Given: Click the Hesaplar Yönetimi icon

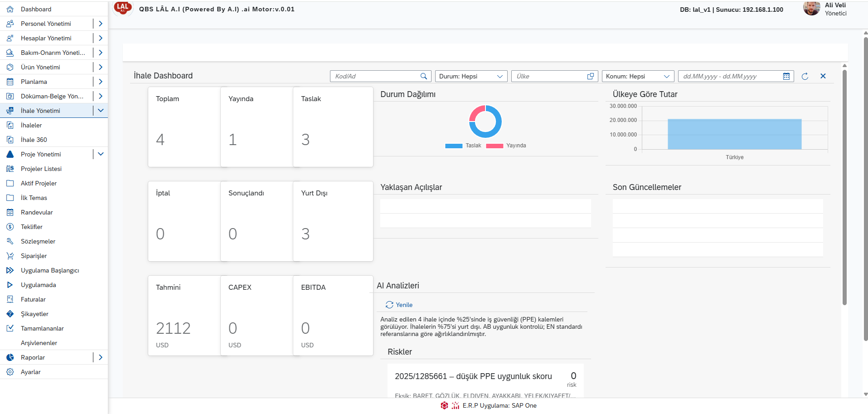Looking at the screenshot, I should click(10, 38).
